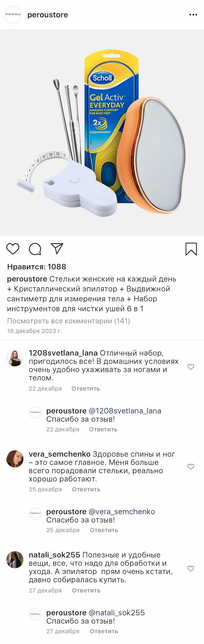Open natali_sok255's profile picture
The height and width of the screenshot is (644, 204).
tap(15, 560)
